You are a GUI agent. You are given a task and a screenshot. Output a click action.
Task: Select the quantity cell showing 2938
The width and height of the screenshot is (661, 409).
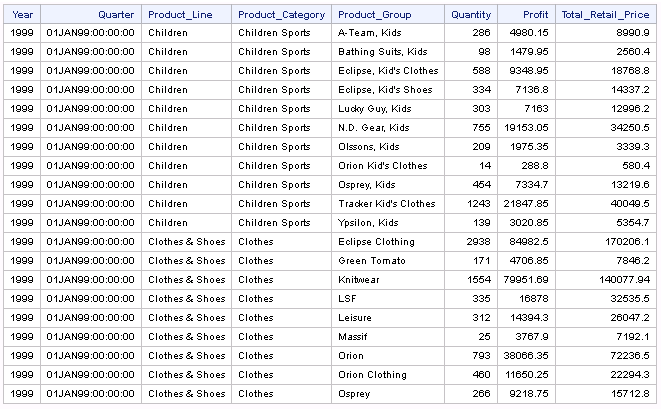point(477,242)
